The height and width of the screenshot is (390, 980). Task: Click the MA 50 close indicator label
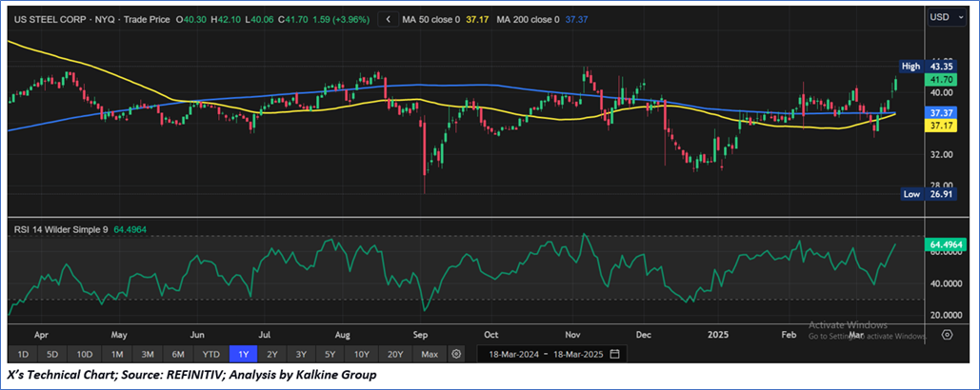446,18
